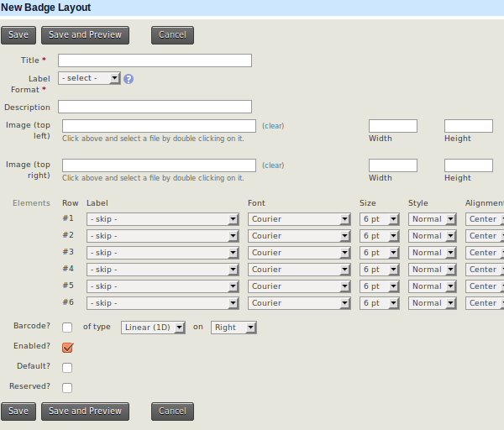Open row #1 Label dropdown
Viewport: 504px width, 430px height.
pyautogui.click(x=163, y=219)
